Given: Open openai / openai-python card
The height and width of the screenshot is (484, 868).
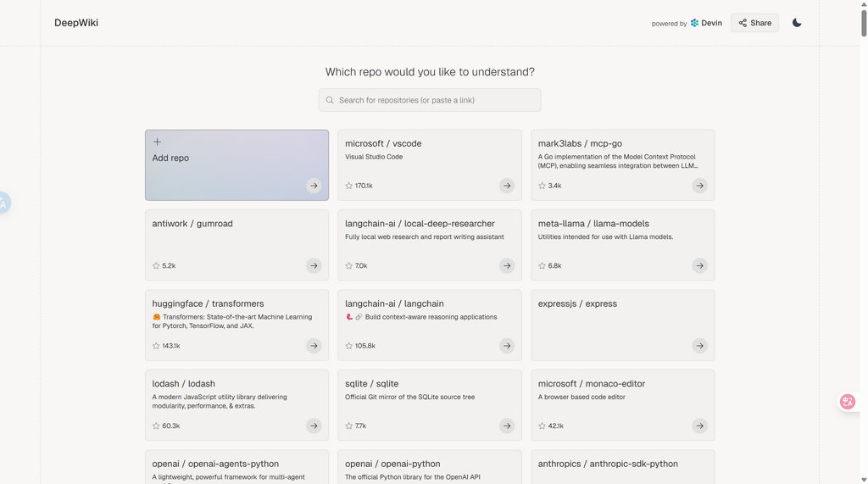Looking at the screenshot, I should (x=430, y=467).
